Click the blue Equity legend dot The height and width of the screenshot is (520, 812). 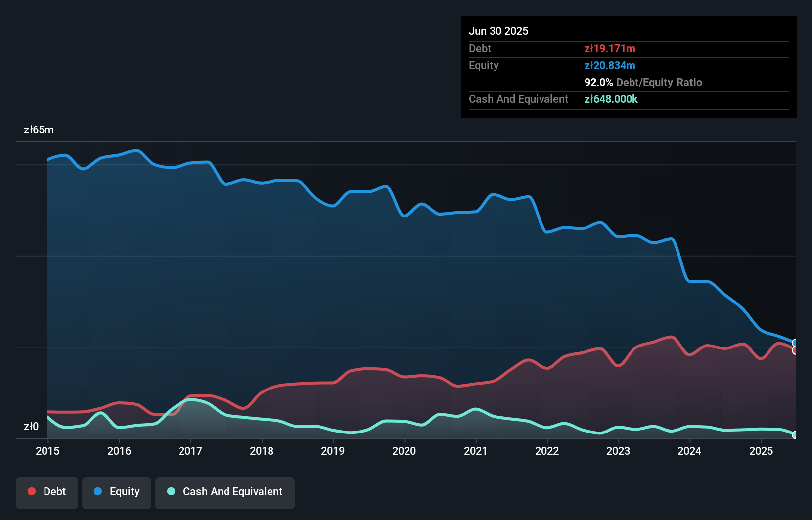click(x=99, y=491)
